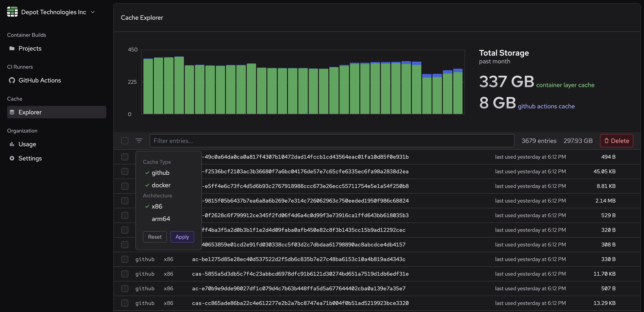The width and height of the screenshot is (644, 312).
Task: Click the Settings gear icon
Action: pyautogui.click(x=12, y=158)
